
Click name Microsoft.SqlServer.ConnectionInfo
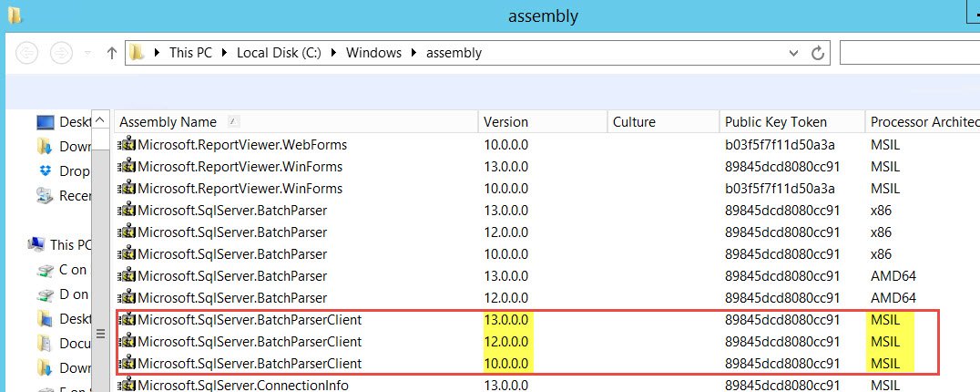tap(243, 385)
